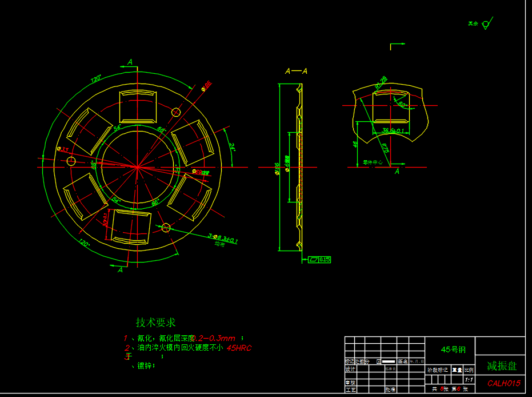Click the surface roughness symbol labeled 其余

pyautogui.click(x=485, y=24)
